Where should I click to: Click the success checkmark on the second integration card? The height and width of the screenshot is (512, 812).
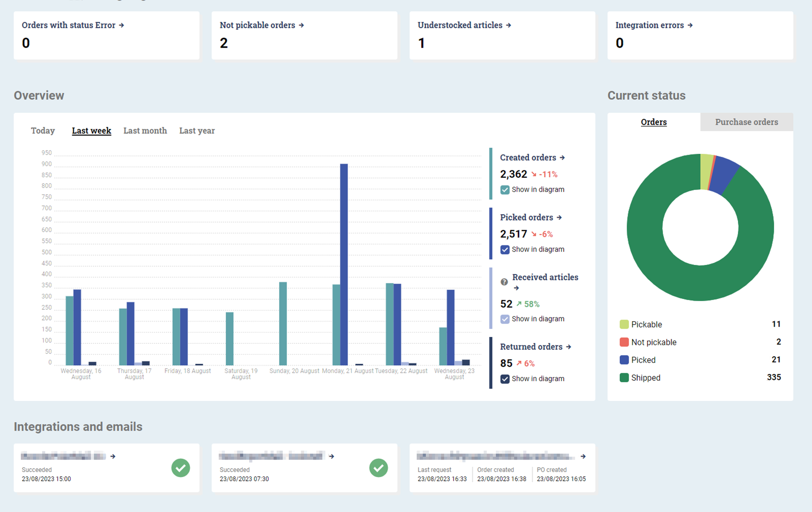378,468
